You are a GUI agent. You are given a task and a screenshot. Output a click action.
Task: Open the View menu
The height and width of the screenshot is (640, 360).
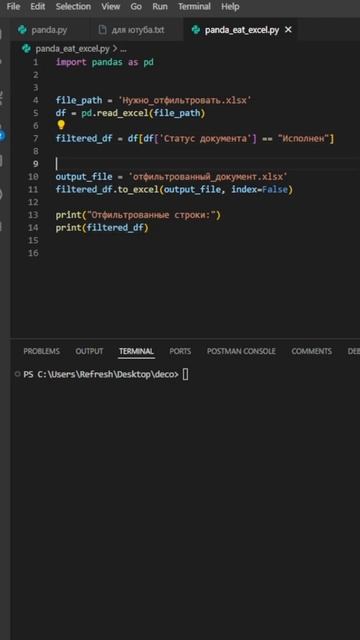[111, 7]
